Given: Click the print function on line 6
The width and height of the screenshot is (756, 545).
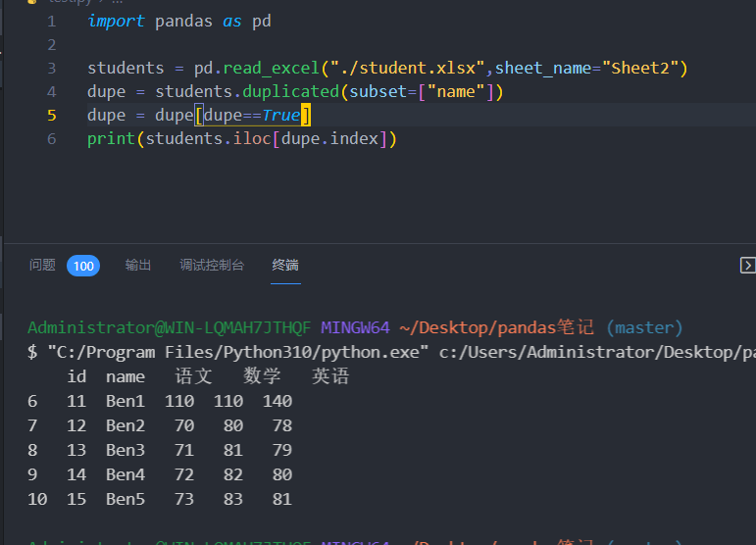Looking at the screenshot, I should pos(111,139).
